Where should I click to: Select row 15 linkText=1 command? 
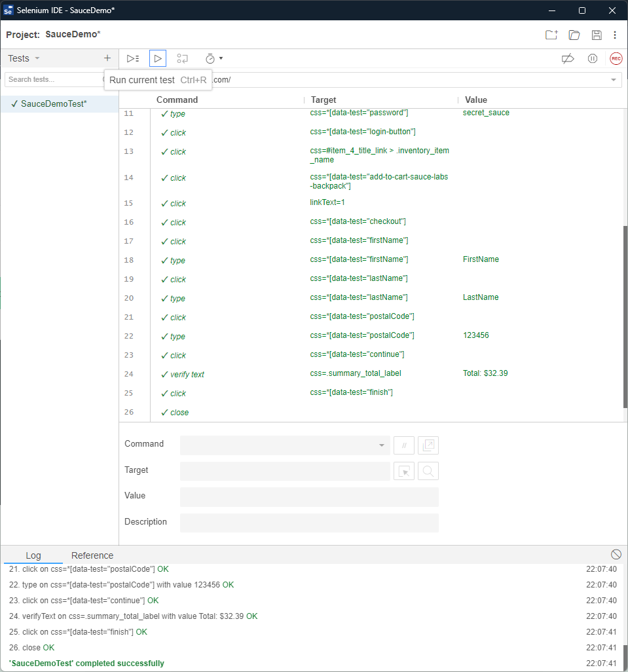click(x=371, y=203)
